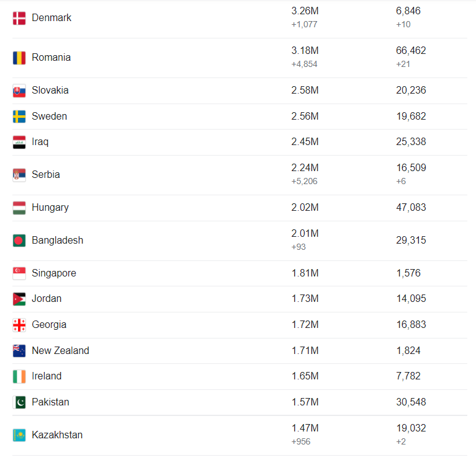Click Bangladesh's 2.01M cases value
This screenshot has height=460, width=476.
305,234
